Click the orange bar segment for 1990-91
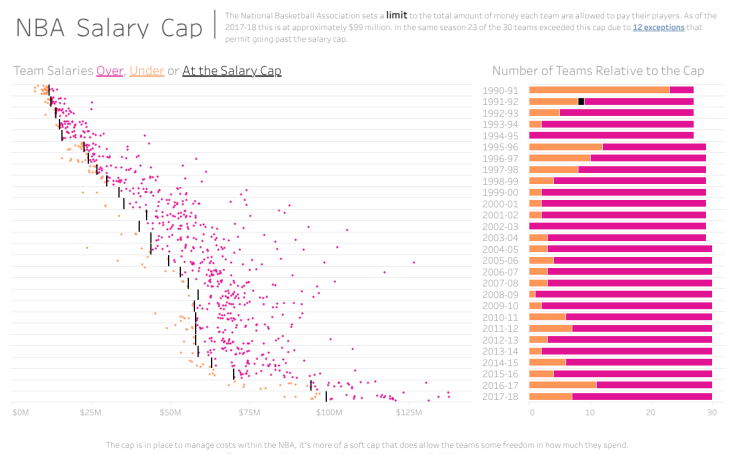 point(598,90)
